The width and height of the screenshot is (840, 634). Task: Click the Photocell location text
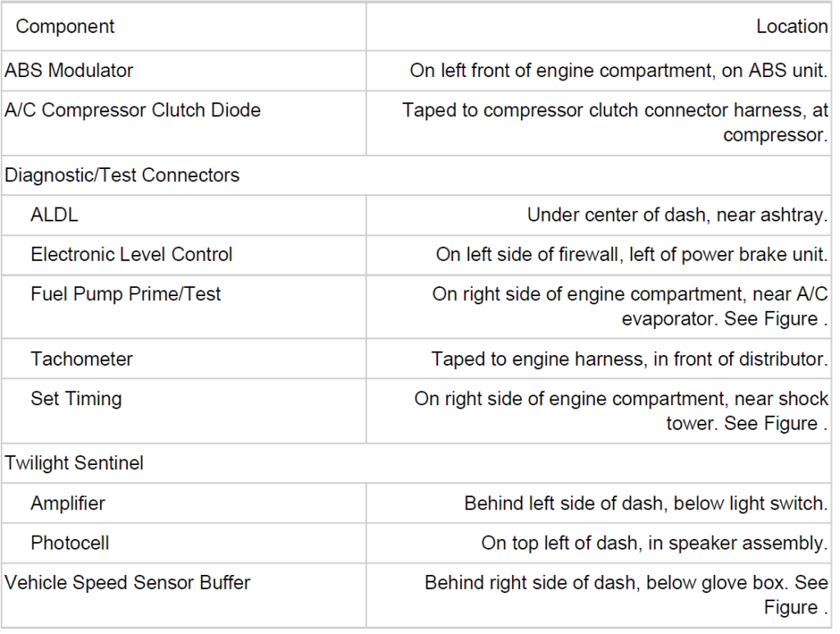click(654, 543)
